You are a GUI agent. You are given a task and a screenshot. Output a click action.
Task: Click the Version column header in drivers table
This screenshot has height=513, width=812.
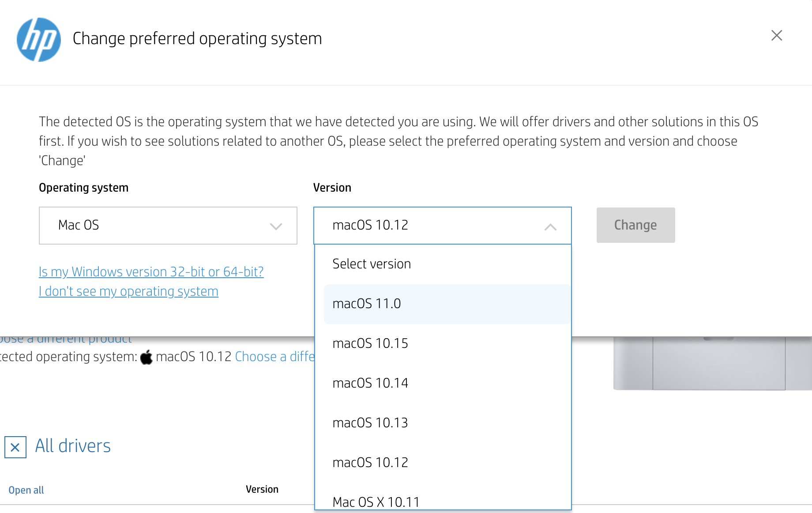click(x=262, y=489)
